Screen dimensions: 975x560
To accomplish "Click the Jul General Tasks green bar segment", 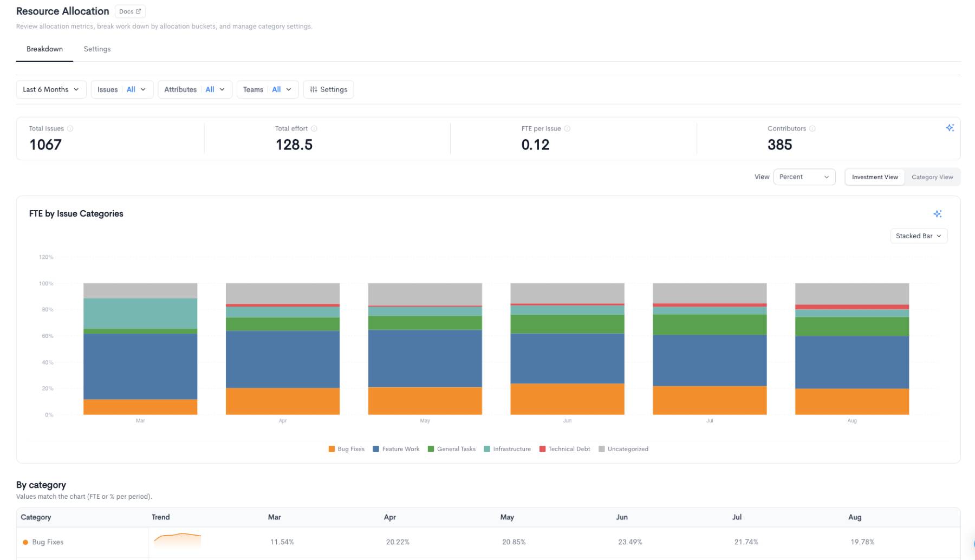I will click(x=710, y=325).
